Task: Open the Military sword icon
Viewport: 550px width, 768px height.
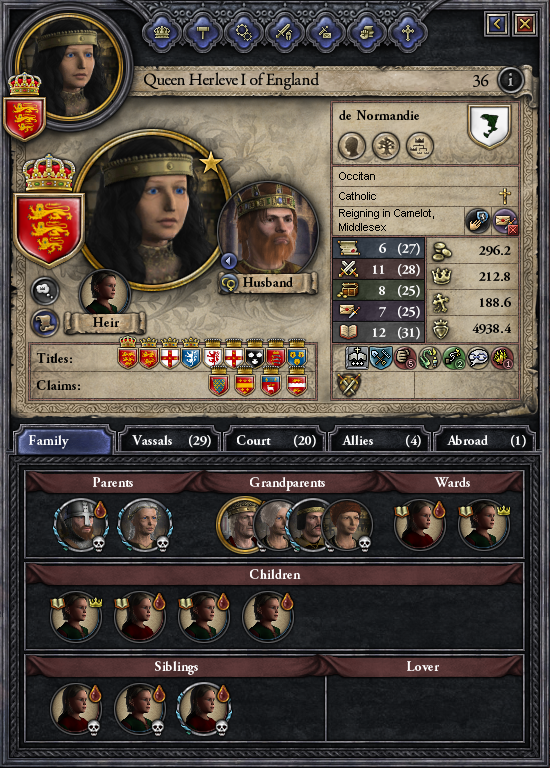Action: pyautogui.click(x=284, y=33)
